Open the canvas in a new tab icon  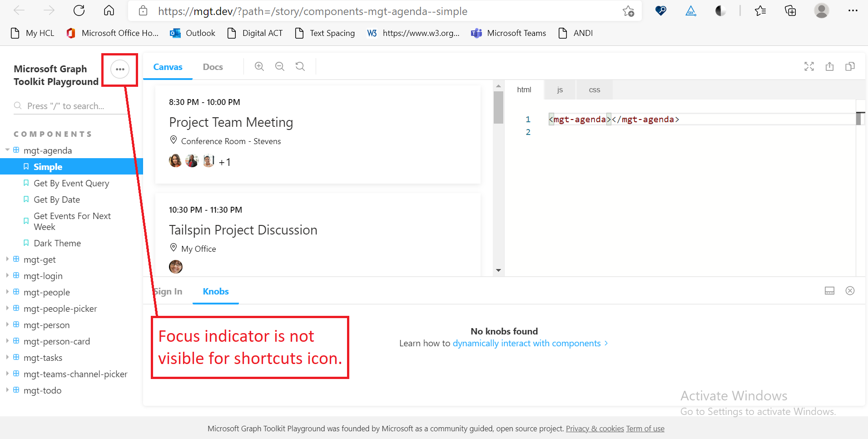[x=830, y=66]
